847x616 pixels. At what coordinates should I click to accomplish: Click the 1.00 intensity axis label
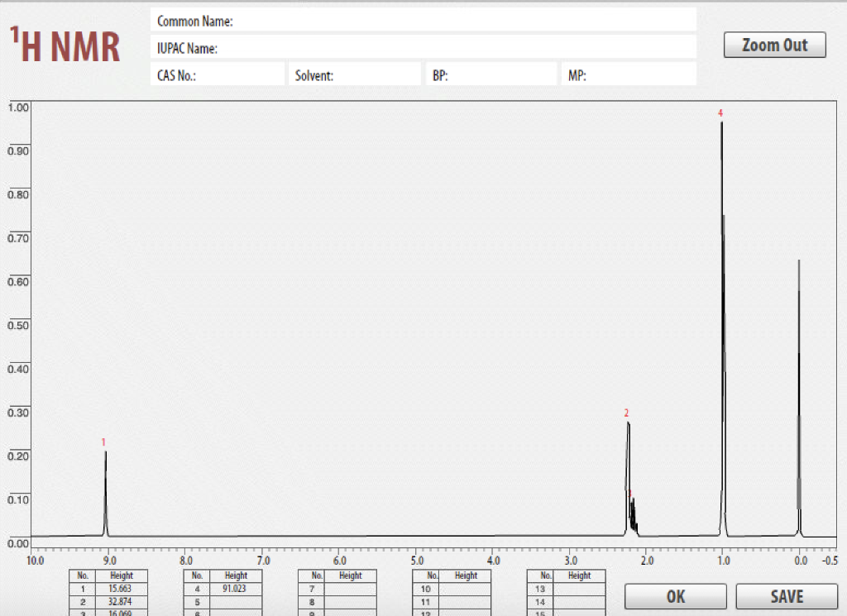point(18,107)
